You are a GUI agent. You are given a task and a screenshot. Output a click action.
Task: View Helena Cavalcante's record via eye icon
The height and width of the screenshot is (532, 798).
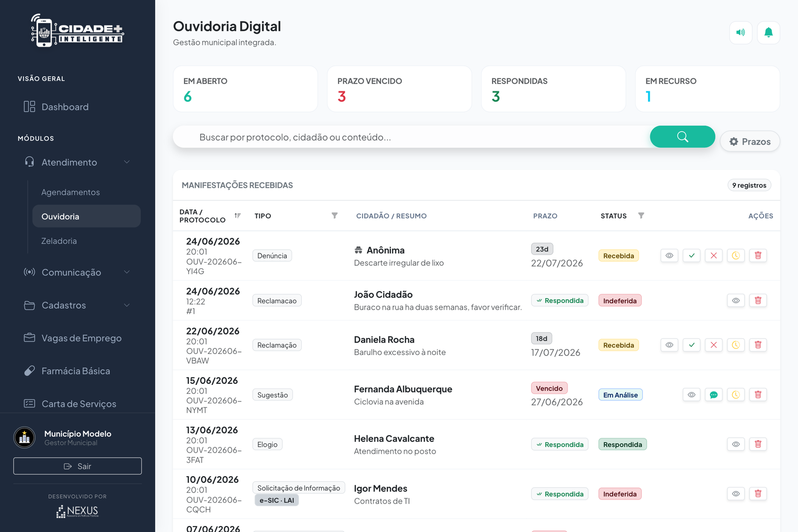[736, 444]
